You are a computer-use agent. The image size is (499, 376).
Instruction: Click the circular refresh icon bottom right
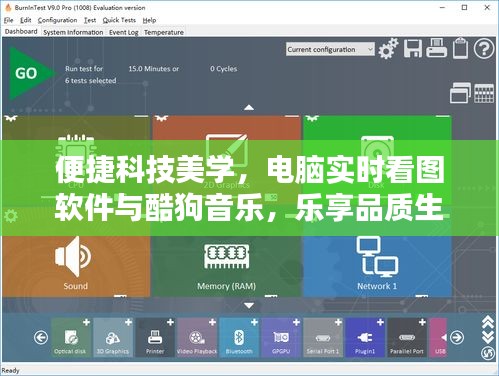(488, 353)
